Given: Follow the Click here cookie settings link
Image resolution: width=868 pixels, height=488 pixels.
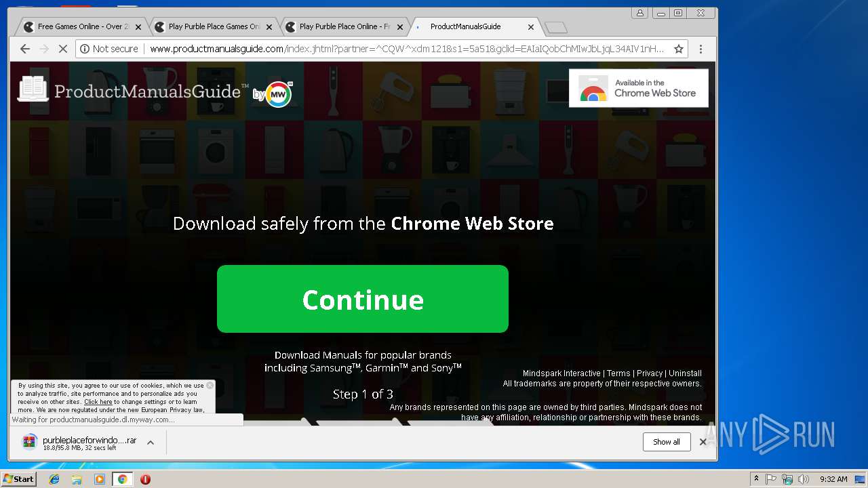Looking at the screenshot, I should click(98, 402).
